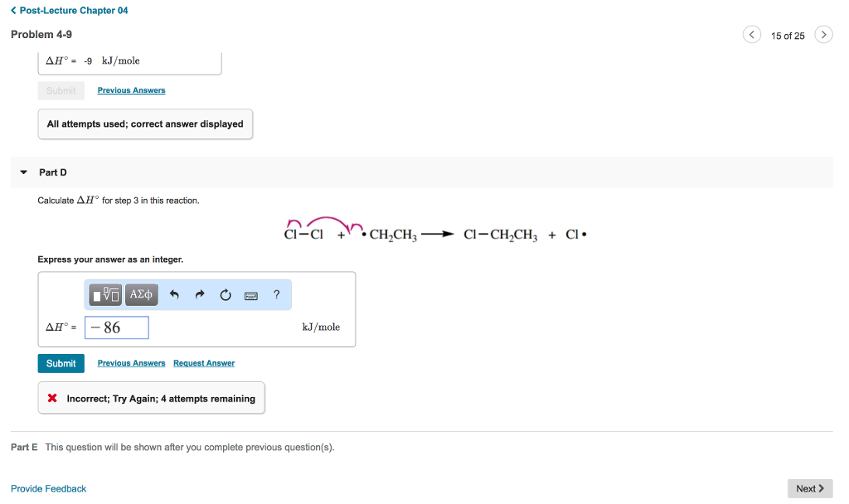The height and width of the screenshot is (504, 849).
Task: Click the Provide Feedback link
Action: click(48, 488)
